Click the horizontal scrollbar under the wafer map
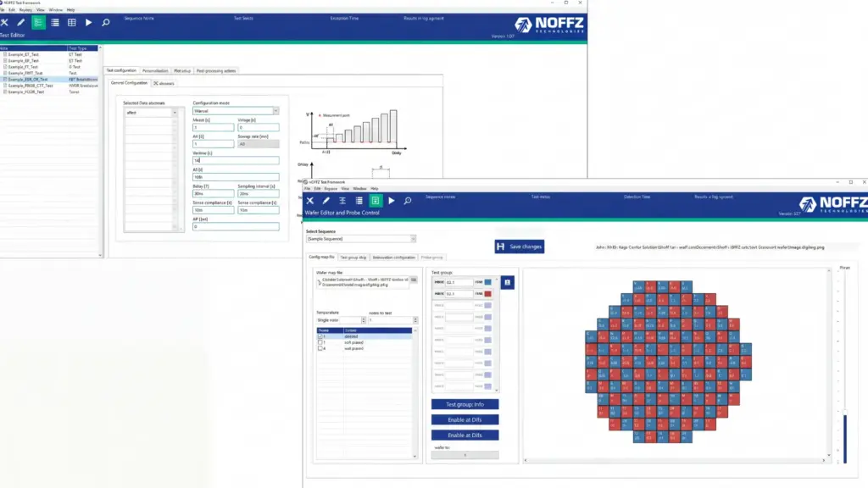The image size is (868, 488). click(674, 460)
